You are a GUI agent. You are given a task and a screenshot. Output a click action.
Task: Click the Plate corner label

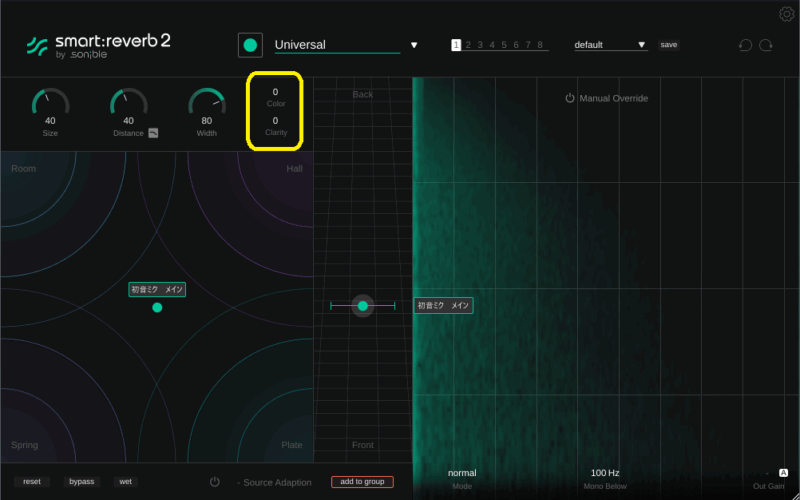[292, 445]
